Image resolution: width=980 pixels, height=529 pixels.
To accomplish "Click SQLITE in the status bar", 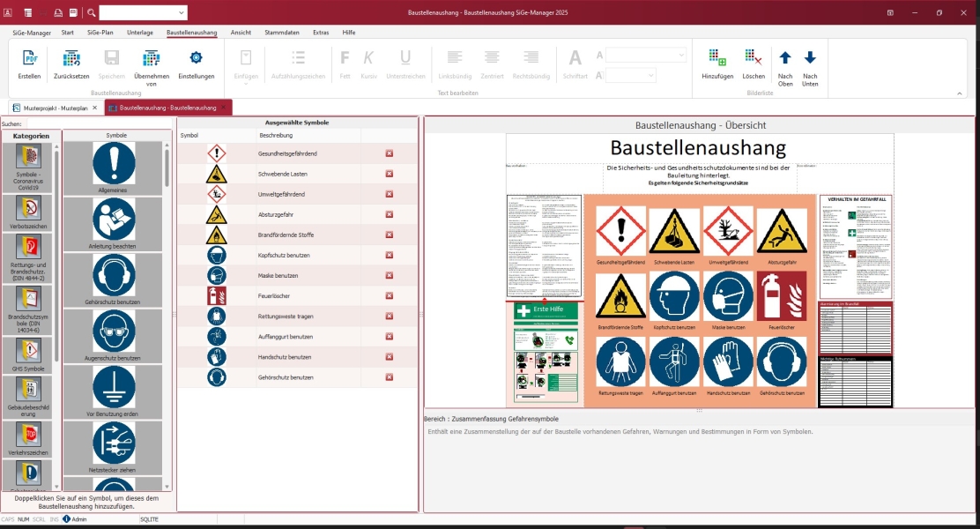I will (149, 519).
